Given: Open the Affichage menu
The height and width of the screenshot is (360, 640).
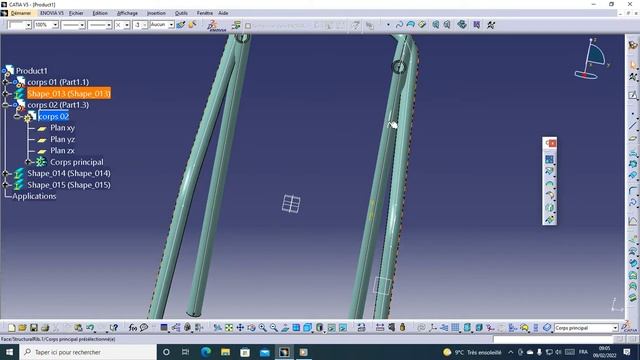Looking at the screenshot, I should pos(127,13).
